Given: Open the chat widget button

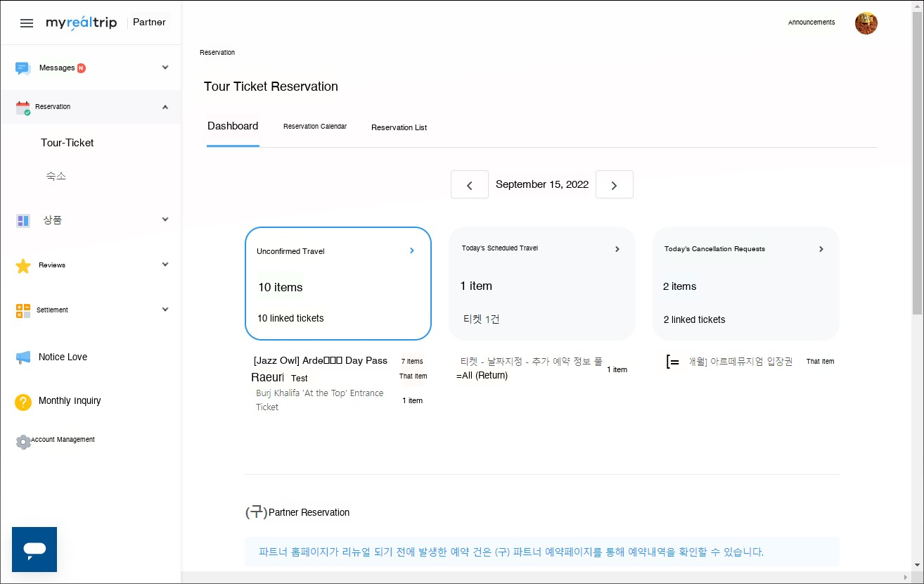Looking at the screenshot, I should click(34, 550).
